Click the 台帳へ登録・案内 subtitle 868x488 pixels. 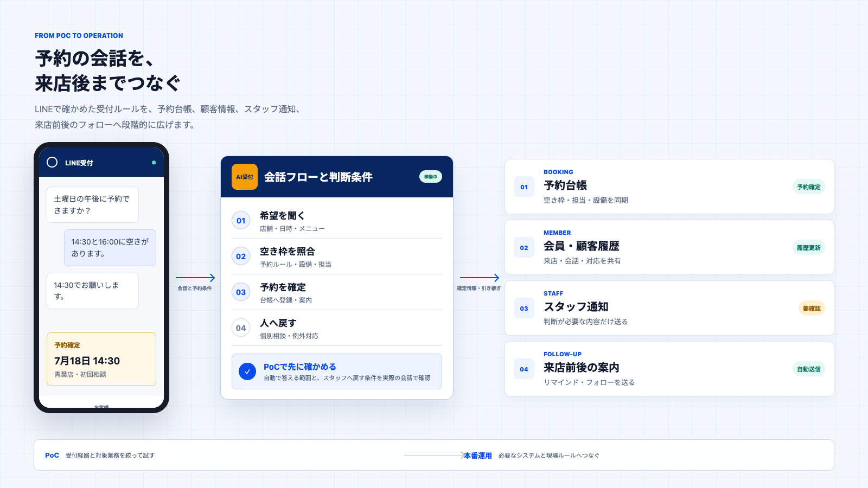[286, 300]
